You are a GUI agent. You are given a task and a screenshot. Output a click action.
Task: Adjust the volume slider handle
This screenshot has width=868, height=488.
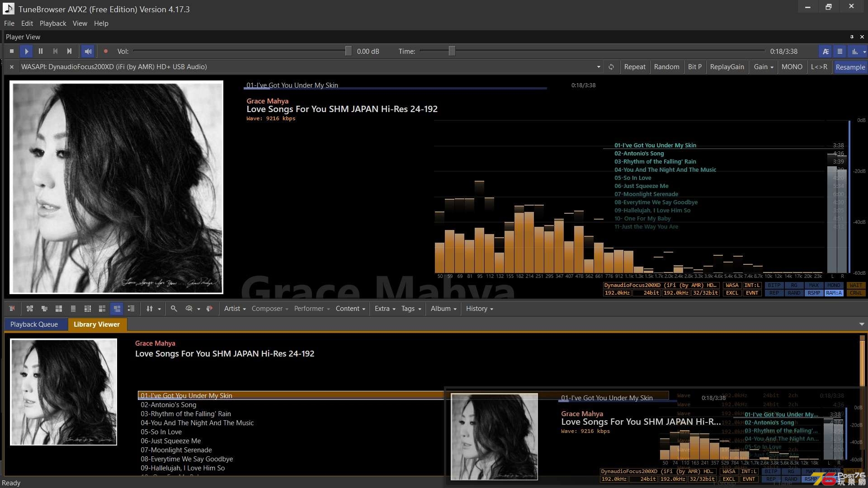[348, 51]
